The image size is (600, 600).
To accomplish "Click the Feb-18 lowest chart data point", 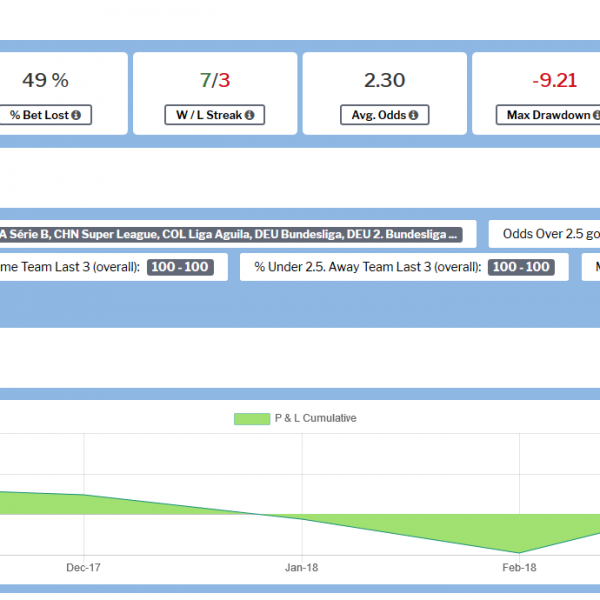I will [519, 553].
